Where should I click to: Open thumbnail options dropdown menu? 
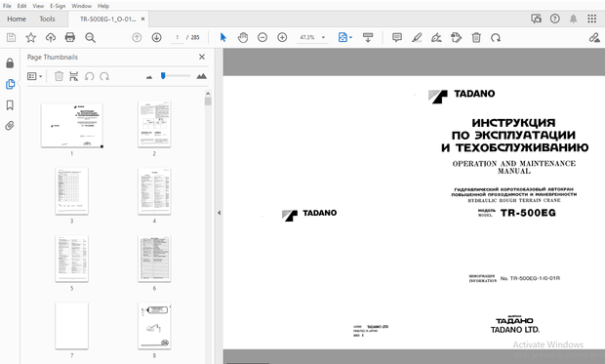tap(35, 76)
